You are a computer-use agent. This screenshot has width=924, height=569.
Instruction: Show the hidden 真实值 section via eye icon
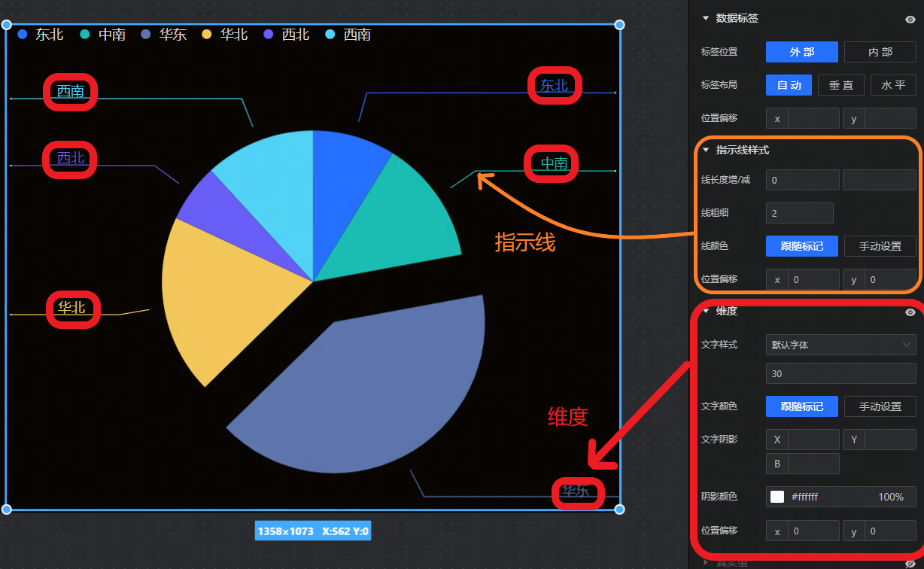coord(910,562)
